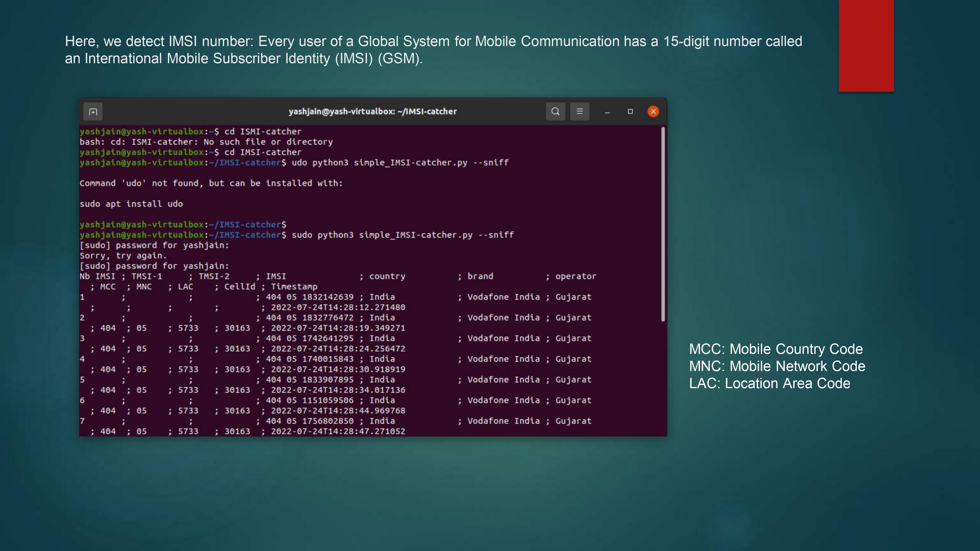Click timestamp 2022-07-24T14:28:24.256472
This screenshot has width=980, height=551.
tap(338, 349)
